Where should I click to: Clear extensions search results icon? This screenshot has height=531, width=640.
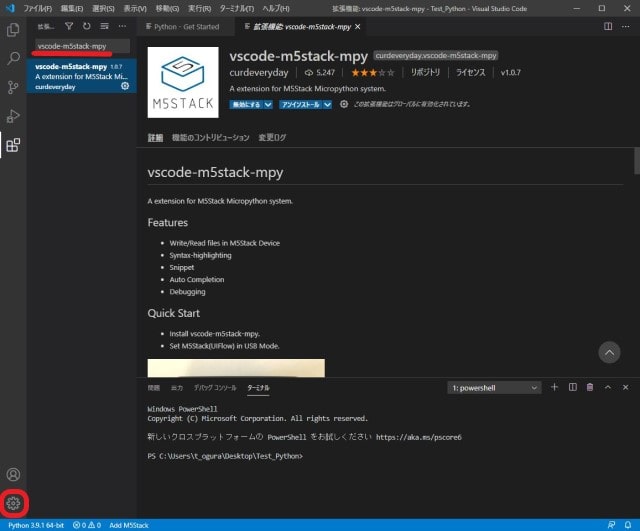coord(104,26)
